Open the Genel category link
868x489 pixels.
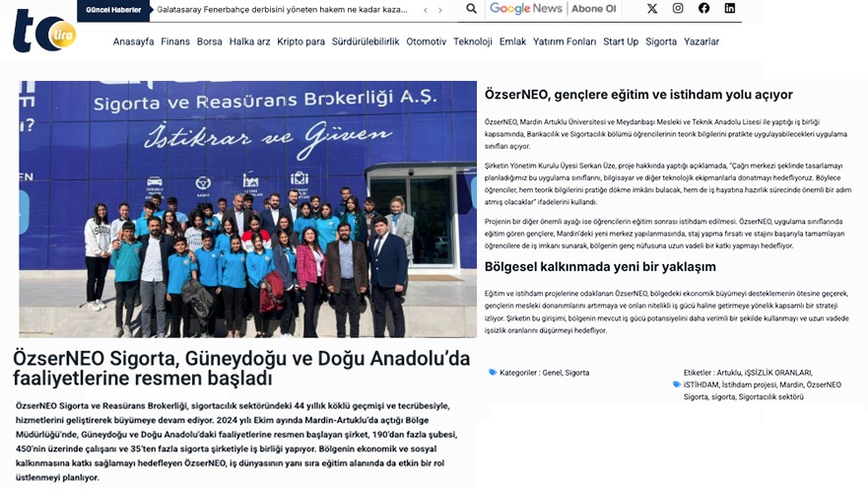[x=552, y=373]
